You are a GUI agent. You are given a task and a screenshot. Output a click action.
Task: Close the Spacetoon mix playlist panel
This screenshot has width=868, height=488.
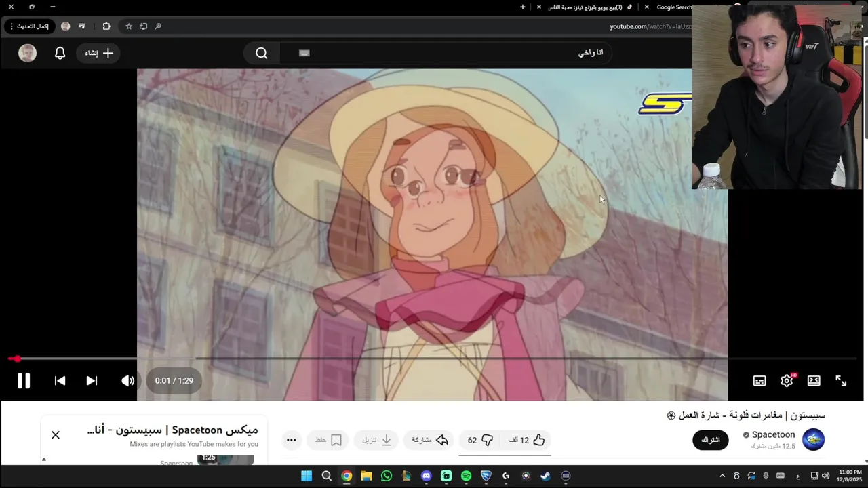click(56, 434)
